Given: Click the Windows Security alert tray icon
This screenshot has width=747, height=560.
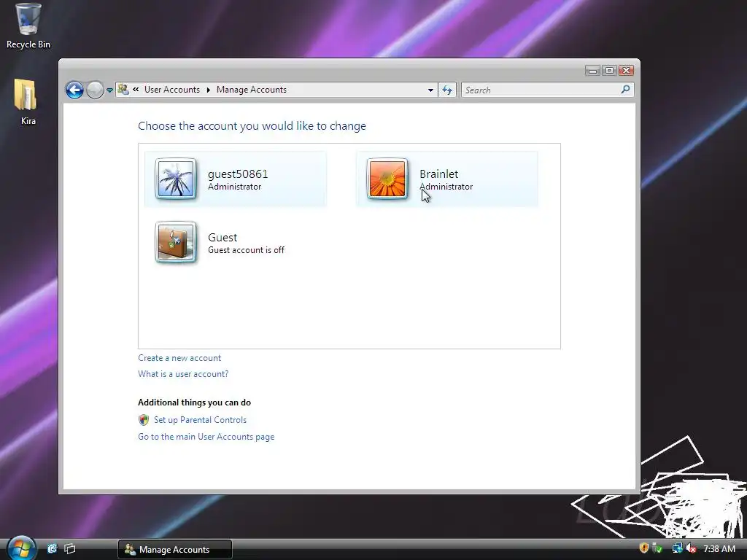Looking at the screenshot, I should [643, 548].
